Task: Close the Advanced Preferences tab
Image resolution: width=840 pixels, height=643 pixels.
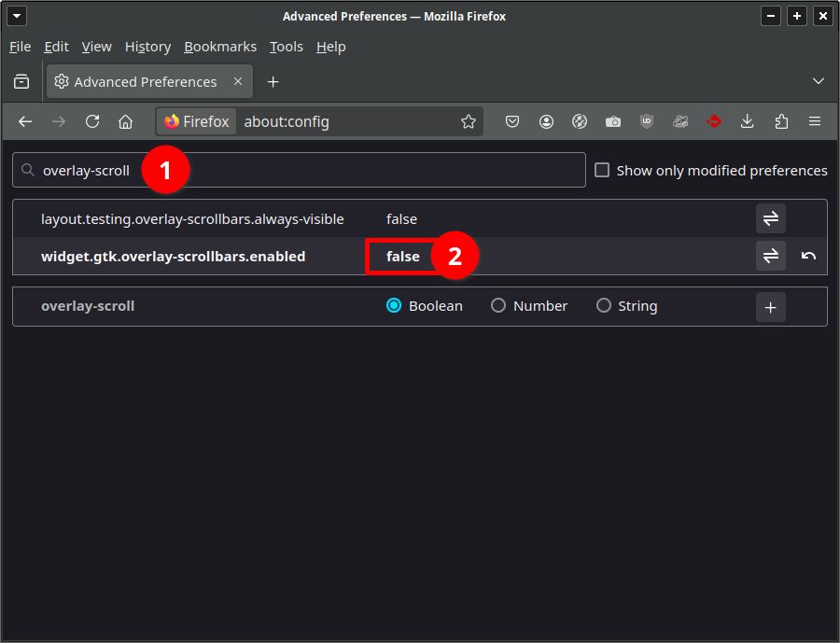Action: [x=238, y=81]
